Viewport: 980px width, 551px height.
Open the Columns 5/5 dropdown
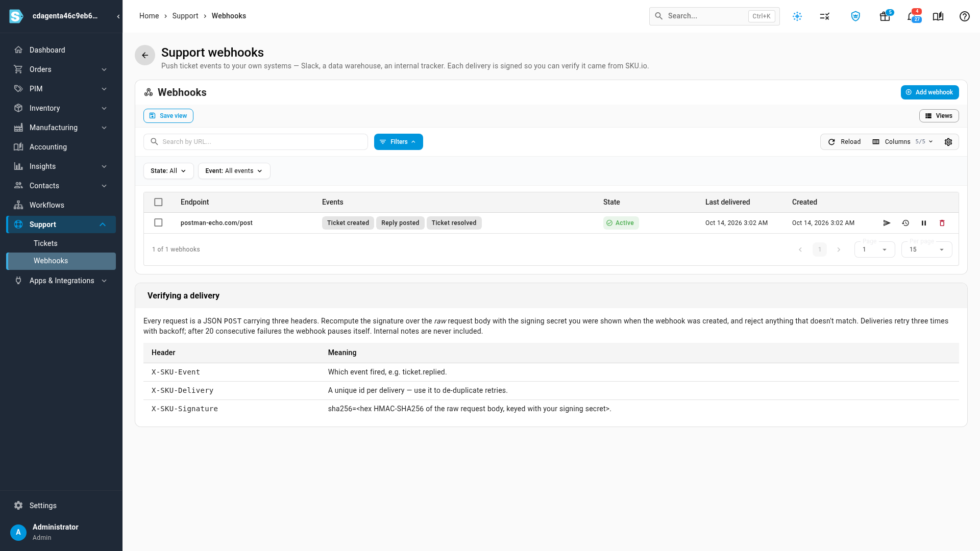pos(902,142)
